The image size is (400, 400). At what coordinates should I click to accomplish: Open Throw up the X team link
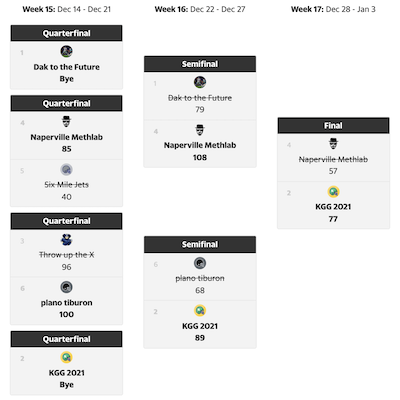coord(67,255)
